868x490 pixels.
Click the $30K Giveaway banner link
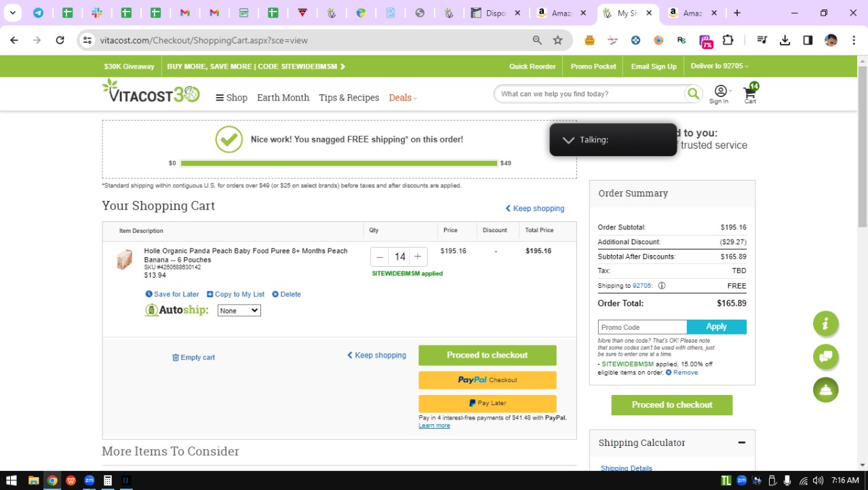129,67
